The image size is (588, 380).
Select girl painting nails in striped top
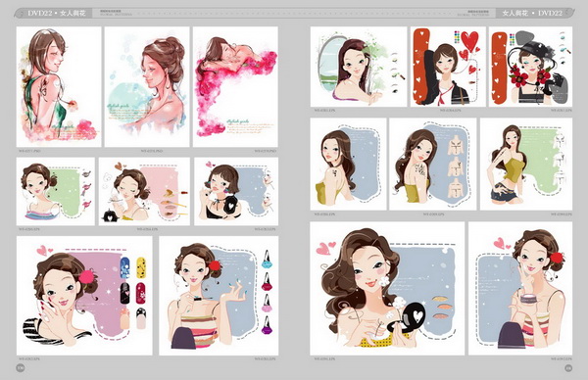point(219,296)
